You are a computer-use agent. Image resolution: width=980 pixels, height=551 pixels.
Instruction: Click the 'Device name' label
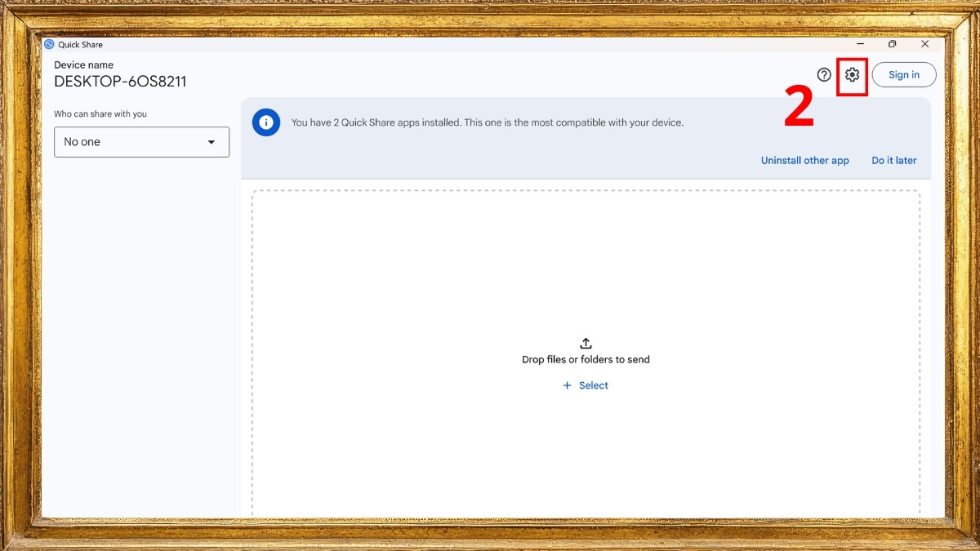point(83,64)
